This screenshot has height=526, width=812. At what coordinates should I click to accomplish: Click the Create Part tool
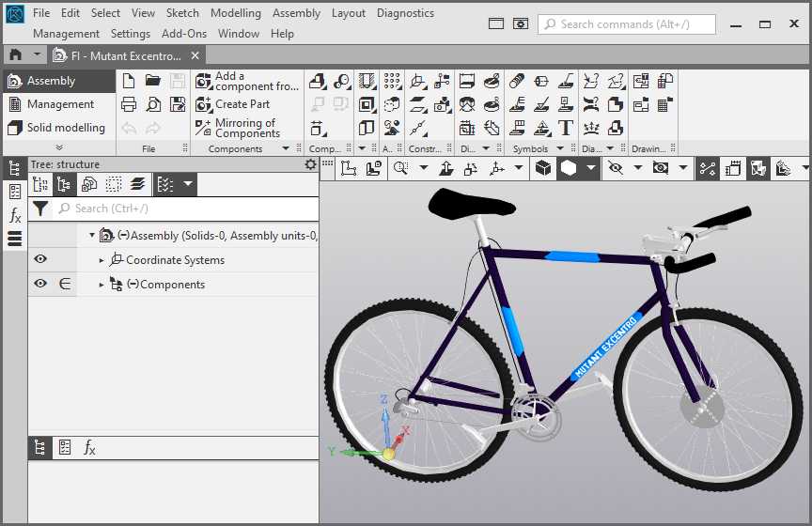pyautogui.click(x=241, y=104)
